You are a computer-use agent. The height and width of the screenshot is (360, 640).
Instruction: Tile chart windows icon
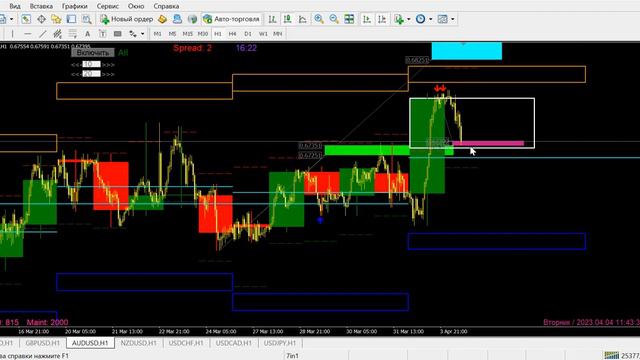[349, 19]
